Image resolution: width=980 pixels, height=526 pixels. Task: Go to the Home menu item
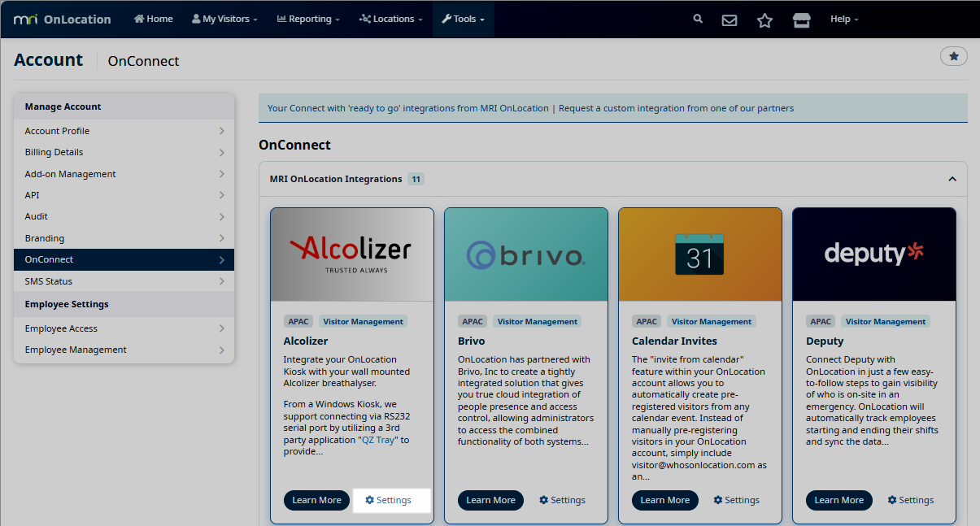pyautogui.click(x=153, y=19)
